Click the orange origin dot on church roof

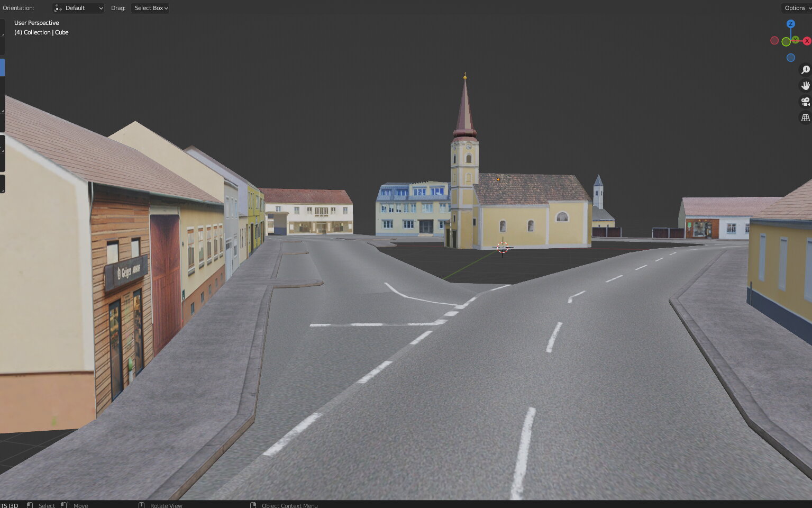(x=498, y=179)
